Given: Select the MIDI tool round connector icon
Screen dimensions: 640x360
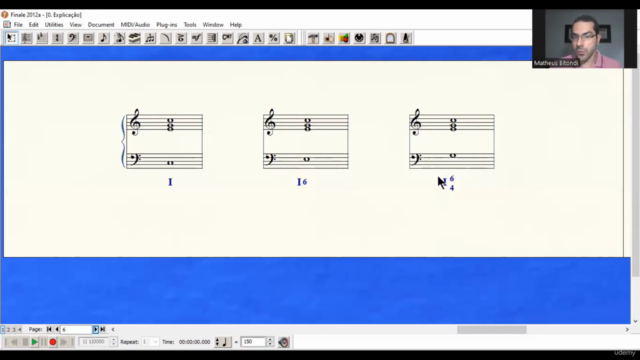Looking at the screenshot, I should coord(359,38).
